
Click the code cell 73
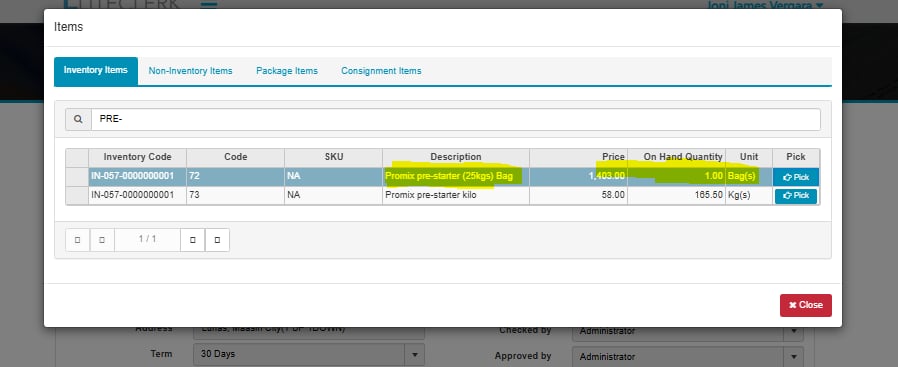point(235,195)
